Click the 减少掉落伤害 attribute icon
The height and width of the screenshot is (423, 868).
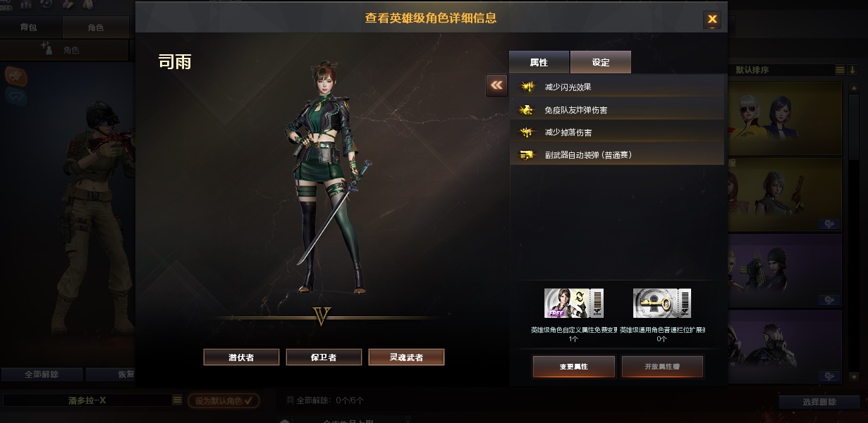pyautogui.click(x=527, y=133)
